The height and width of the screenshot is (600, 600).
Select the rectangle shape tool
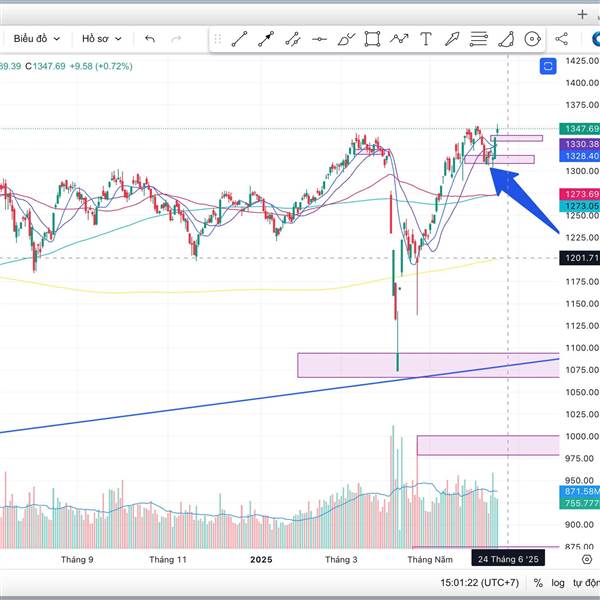[372, 39]
